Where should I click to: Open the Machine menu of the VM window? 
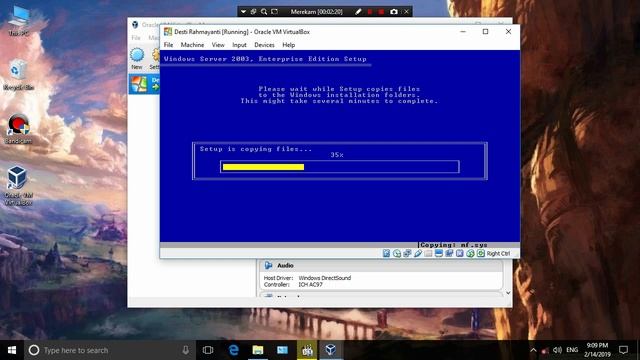[x=192, y=45]
